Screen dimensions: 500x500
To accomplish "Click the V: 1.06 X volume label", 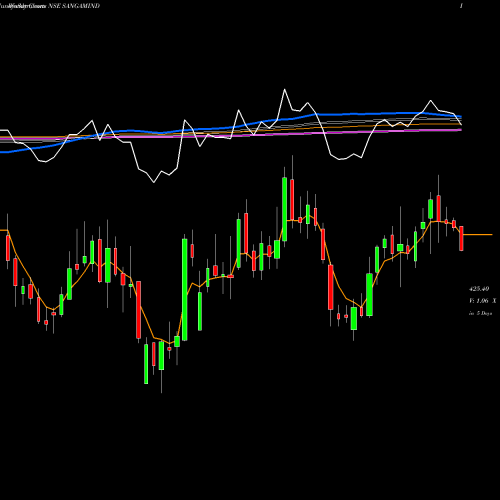I will pos(483,301).
